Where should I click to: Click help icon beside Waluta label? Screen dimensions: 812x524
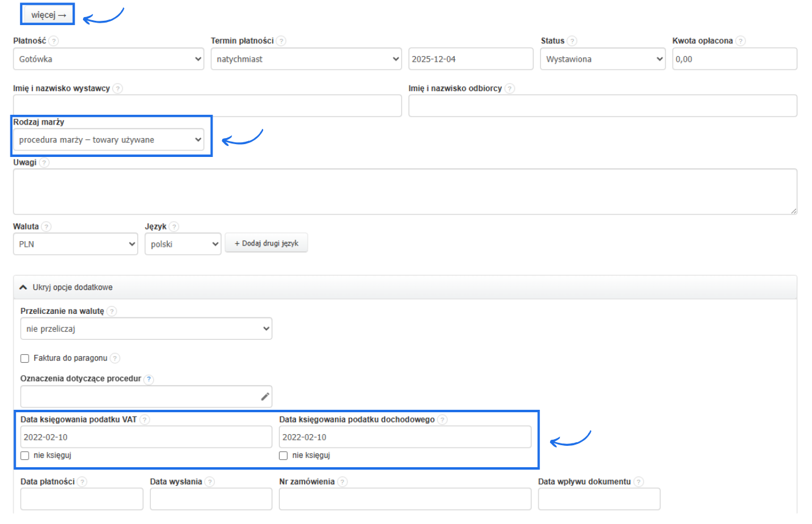pyautogui.click(x=46, y=227)
